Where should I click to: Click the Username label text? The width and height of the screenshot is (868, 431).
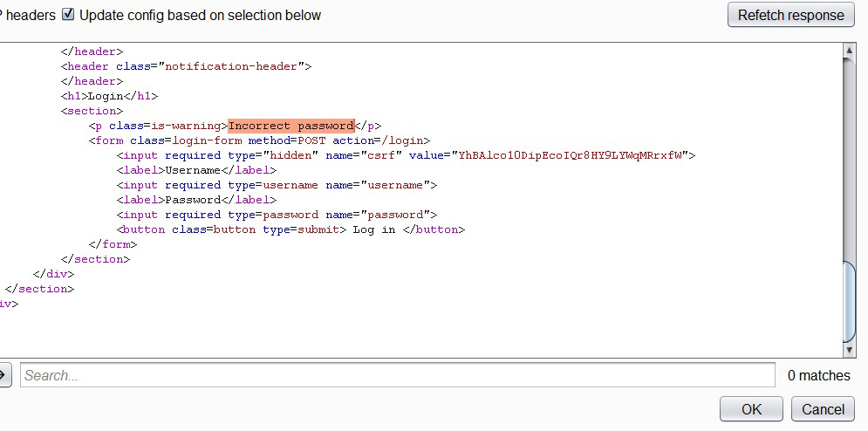(x=193, y=170)
